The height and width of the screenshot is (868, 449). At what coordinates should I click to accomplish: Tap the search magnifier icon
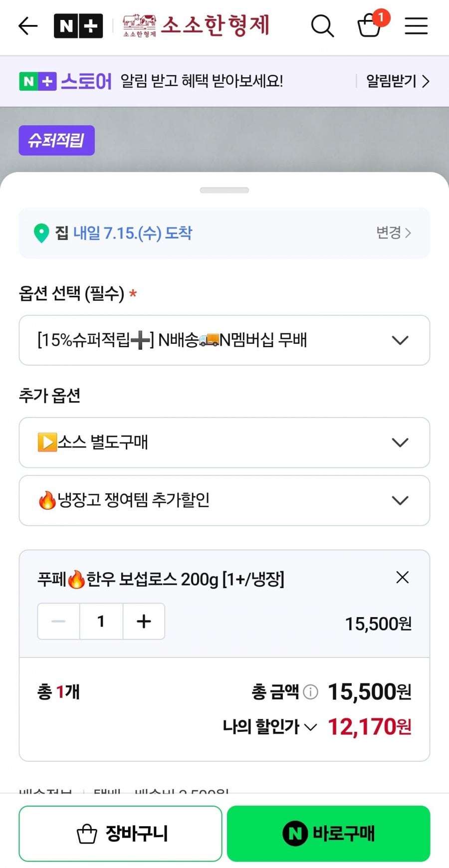coord(322,26)
